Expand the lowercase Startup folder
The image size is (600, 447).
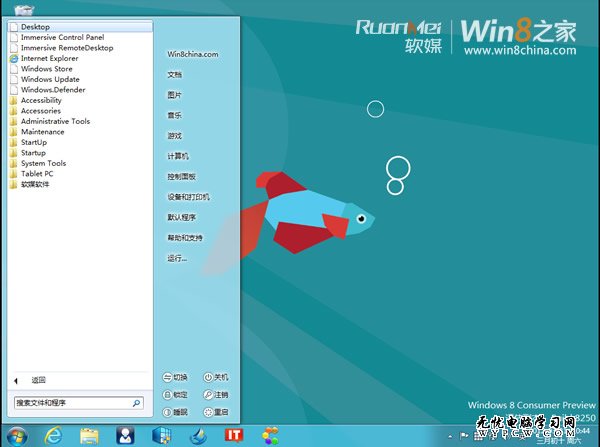(33, 153)
